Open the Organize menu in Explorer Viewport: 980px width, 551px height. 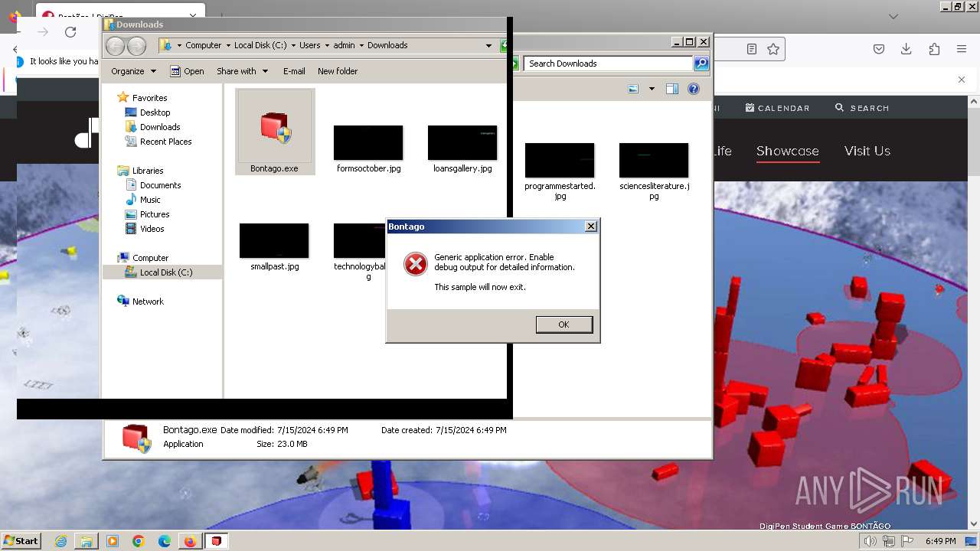(x=133, y=71)
